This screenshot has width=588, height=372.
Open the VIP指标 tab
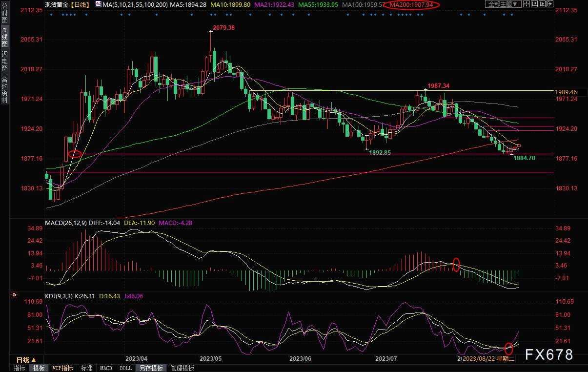pyautogui.click(x=62, y=368)
